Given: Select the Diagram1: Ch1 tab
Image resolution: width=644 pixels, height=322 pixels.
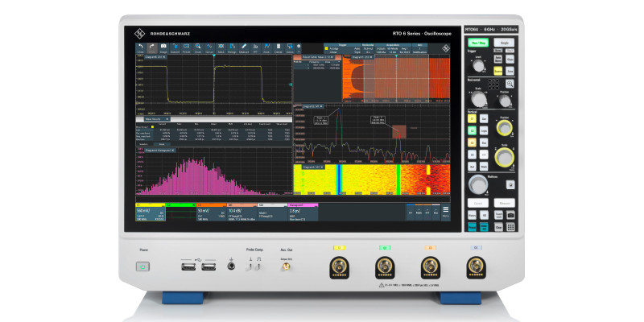Looking at the screenshot, I should [155, 57].
